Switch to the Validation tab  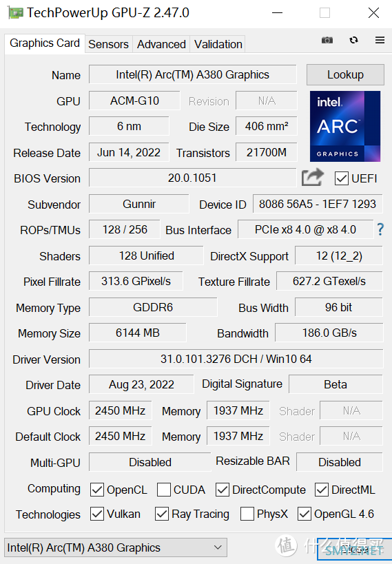[218, 44]
